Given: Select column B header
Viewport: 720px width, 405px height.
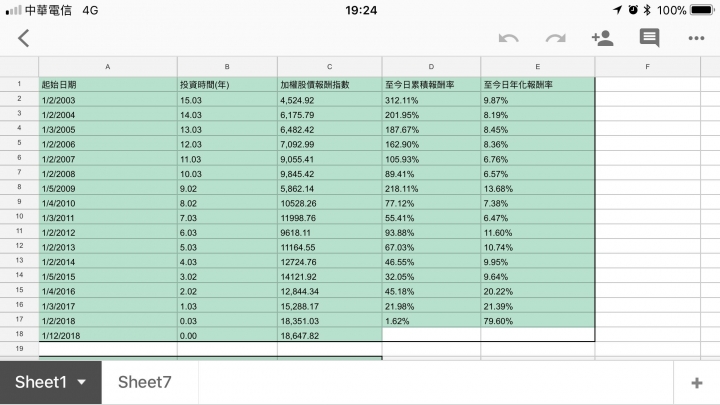Looking at the screenshot, I should pos(227,67).
